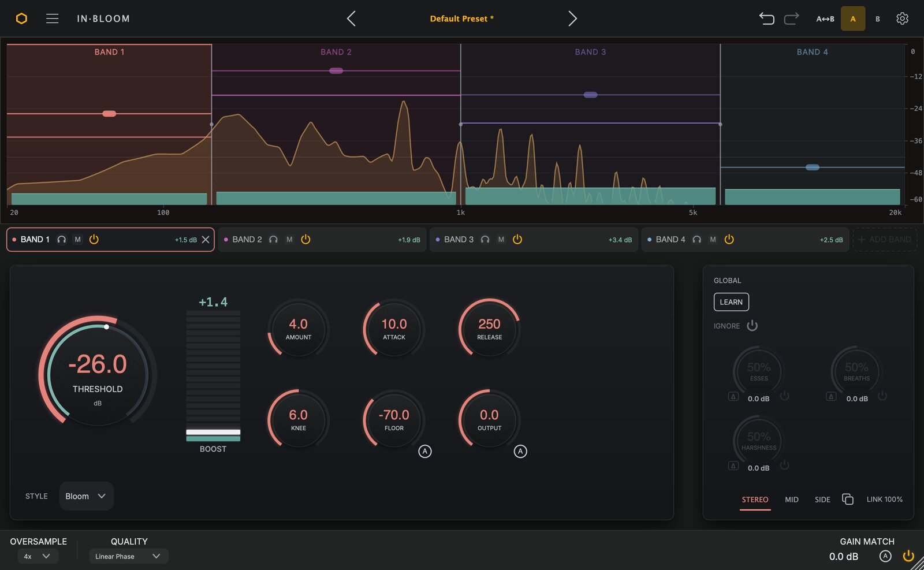This screenshot has width=924, height=570.
Task: Click the Band 3 threshold handle
Action: (590, 95)
